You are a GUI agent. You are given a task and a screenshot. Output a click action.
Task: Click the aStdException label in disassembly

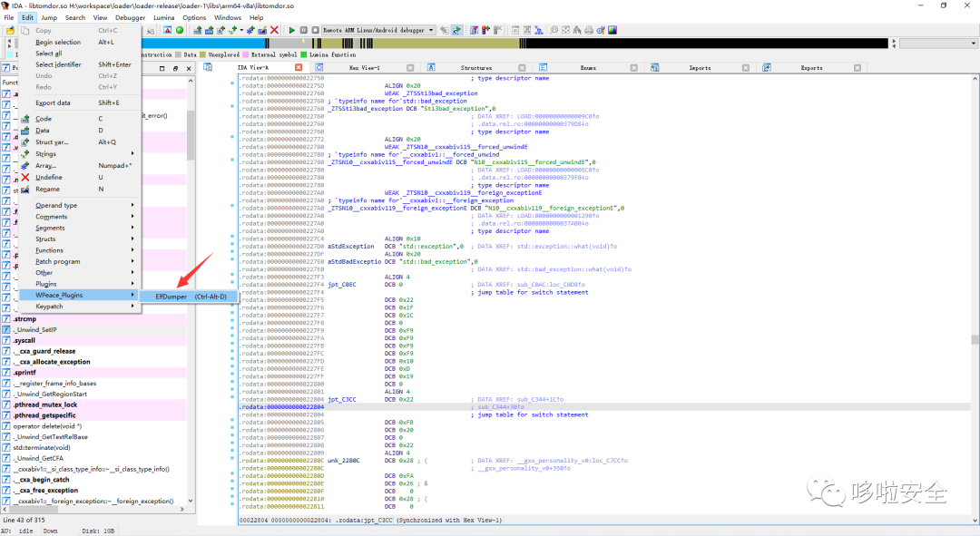click(350, 246)
